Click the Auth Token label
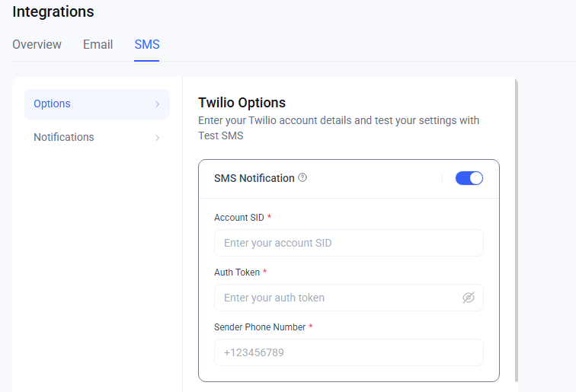 tap(237, 272)
